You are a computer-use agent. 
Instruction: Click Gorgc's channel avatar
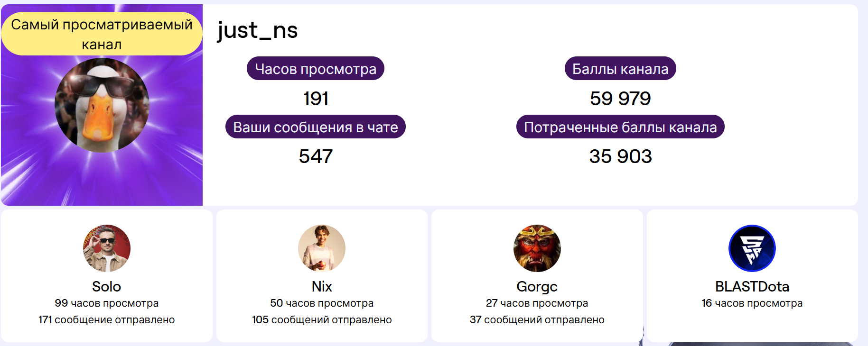click(x=537, y=248)
